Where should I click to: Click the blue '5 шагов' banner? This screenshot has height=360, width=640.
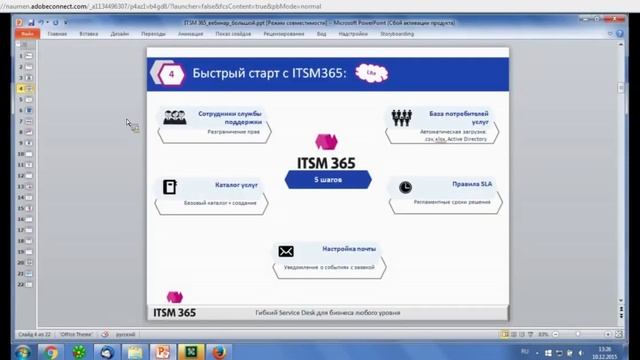[328, 180]
